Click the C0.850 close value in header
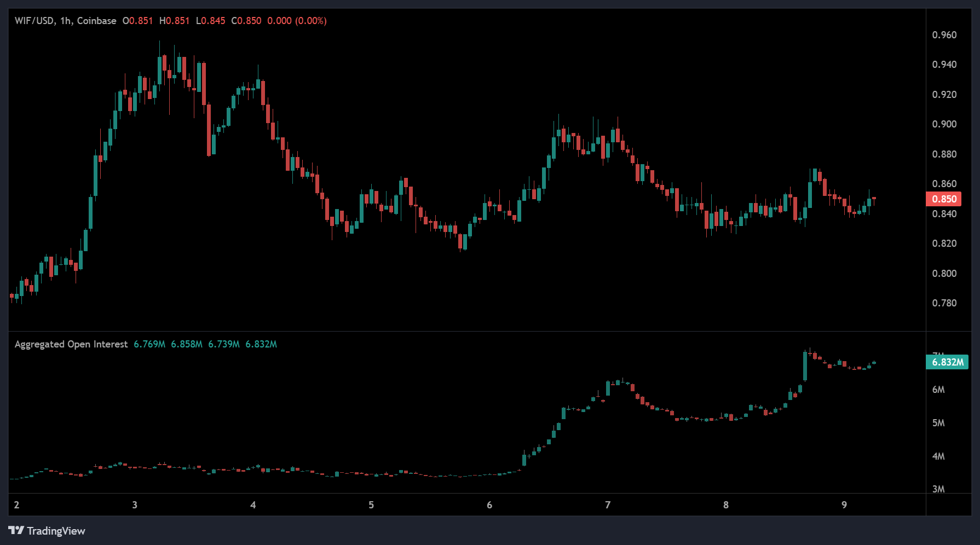 click(x=246, y=21)
